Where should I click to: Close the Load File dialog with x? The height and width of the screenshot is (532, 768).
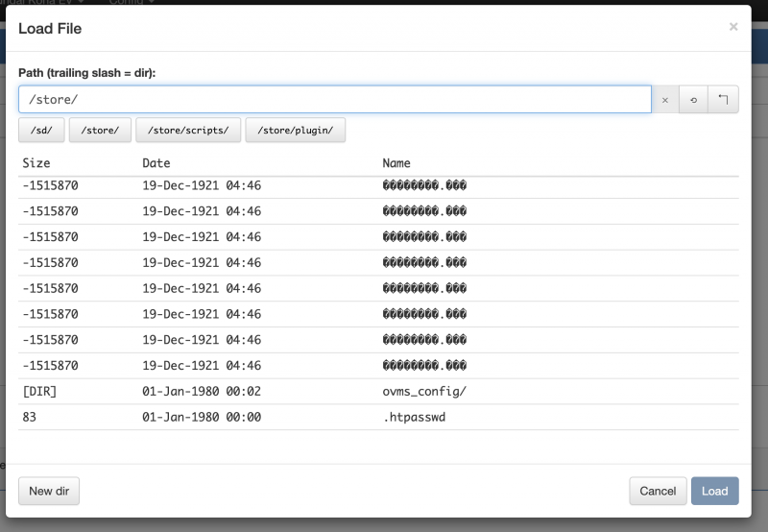733,27
